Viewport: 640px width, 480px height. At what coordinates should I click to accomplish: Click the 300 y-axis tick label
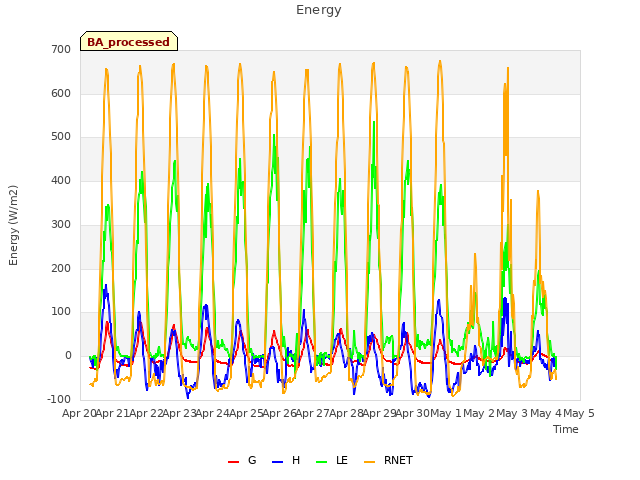point(61,224)
